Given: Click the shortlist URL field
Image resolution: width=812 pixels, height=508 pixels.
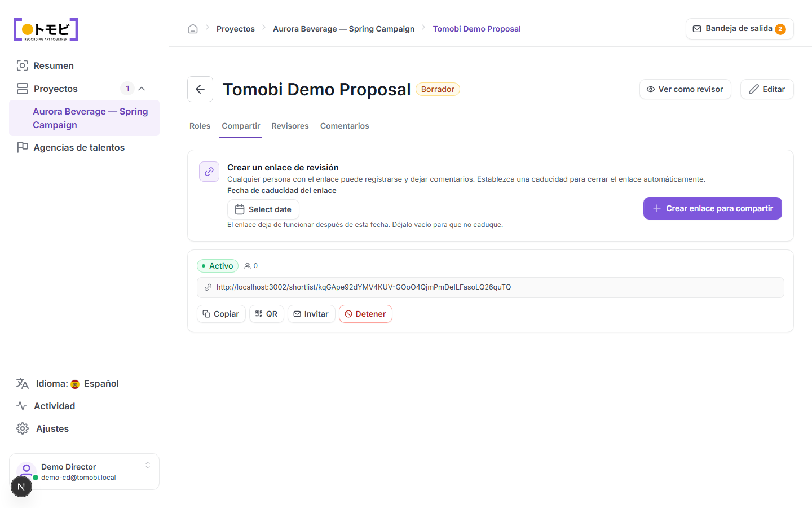Looking at the screenshot, I should (491, 287).
